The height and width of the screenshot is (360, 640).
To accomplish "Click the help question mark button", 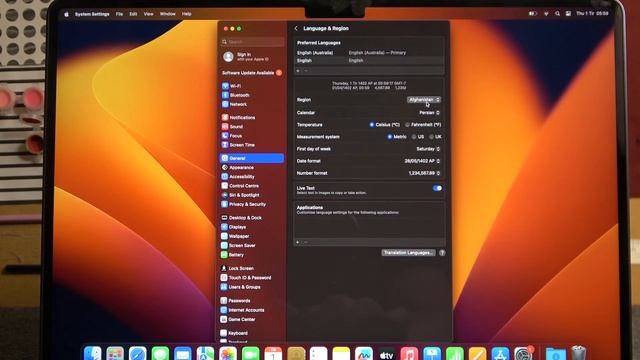I will click(442, 253).
